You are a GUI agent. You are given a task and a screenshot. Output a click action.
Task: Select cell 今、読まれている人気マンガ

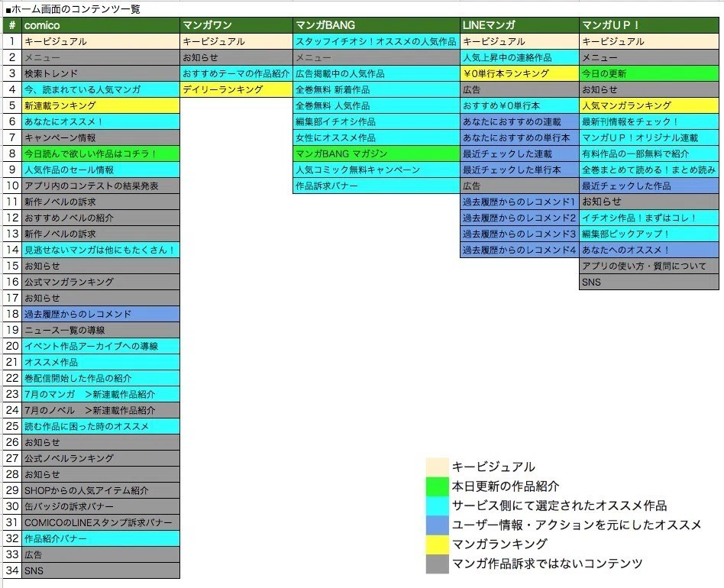[x=101, y=89]
